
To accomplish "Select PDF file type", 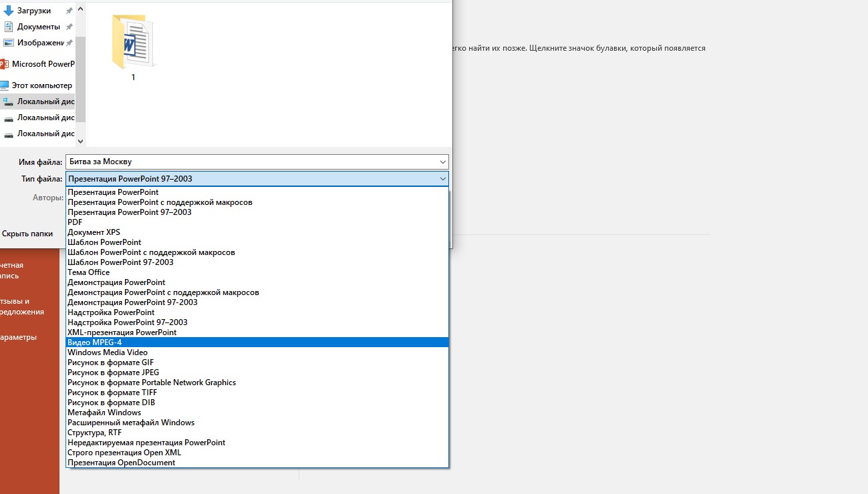I will (257, 222).
